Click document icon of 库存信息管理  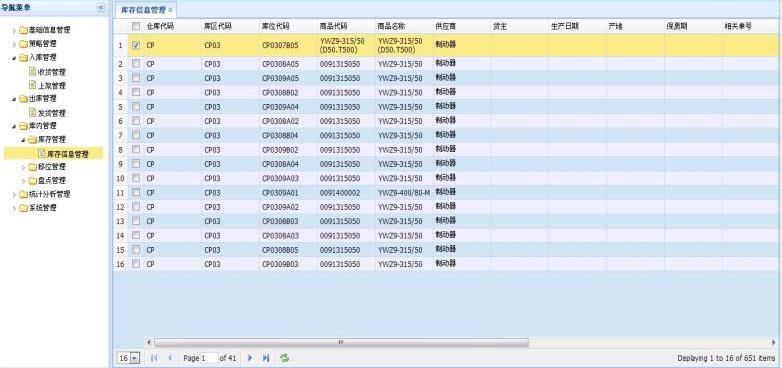(42, 154)
